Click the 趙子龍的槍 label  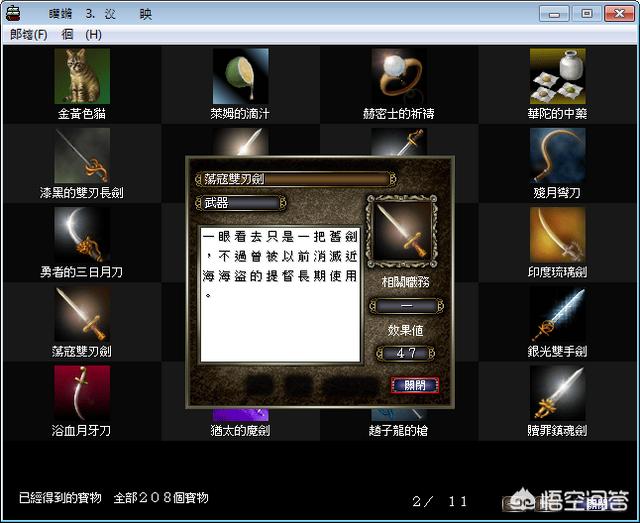point(398,430)
